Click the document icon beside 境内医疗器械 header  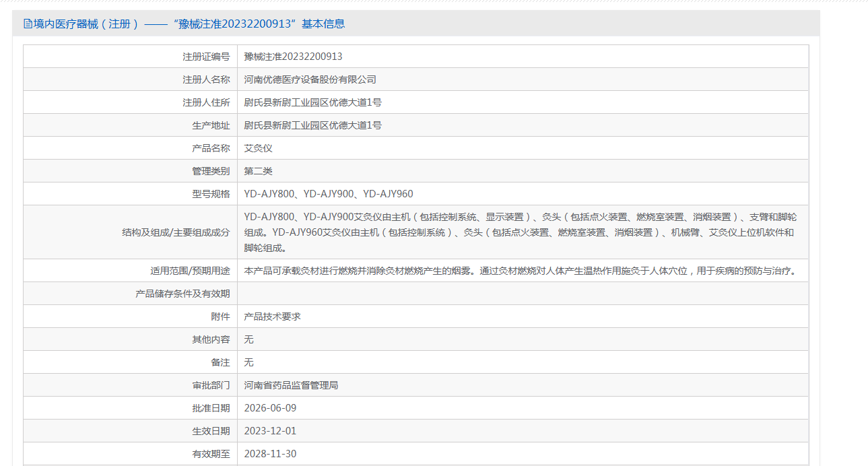pos(28,24)
